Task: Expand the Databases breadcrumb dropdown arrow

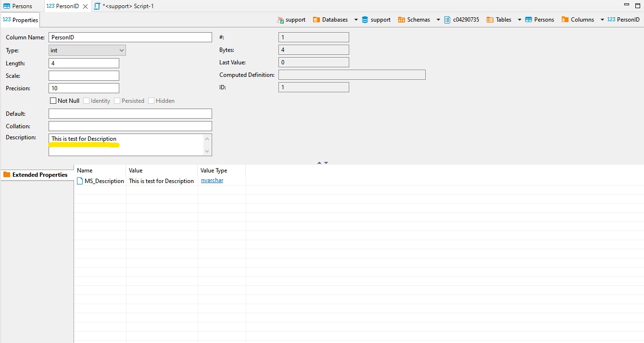Action: tap(356, 20)
